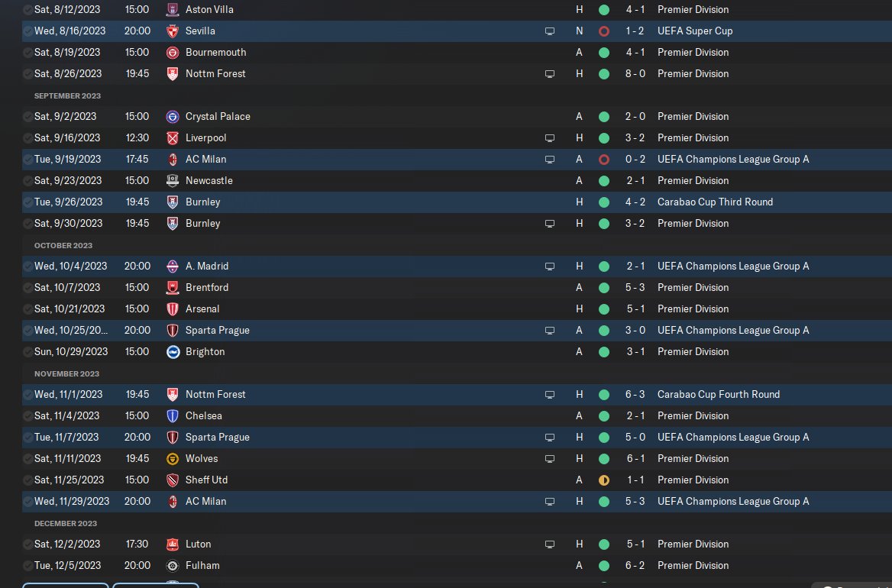Click the Chelsea 2 - 1 score
Image resolution: width=892 pixels, height=588 pixels.
(635, 415)
